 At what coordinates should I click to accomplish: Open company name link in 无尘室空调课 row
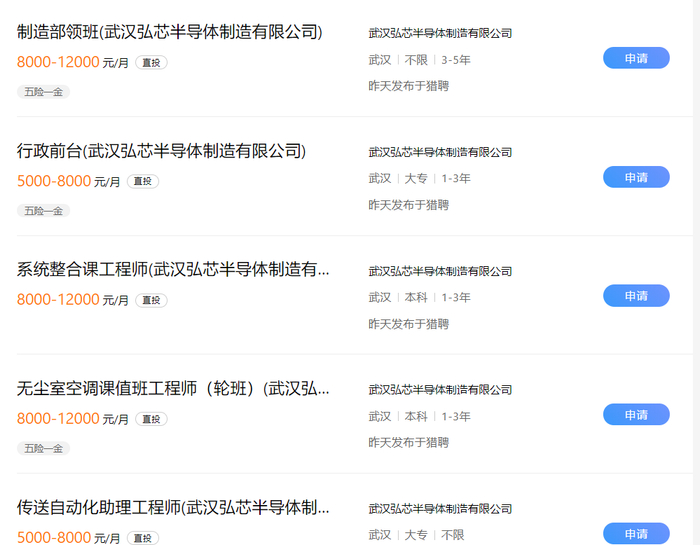(440, 390)
